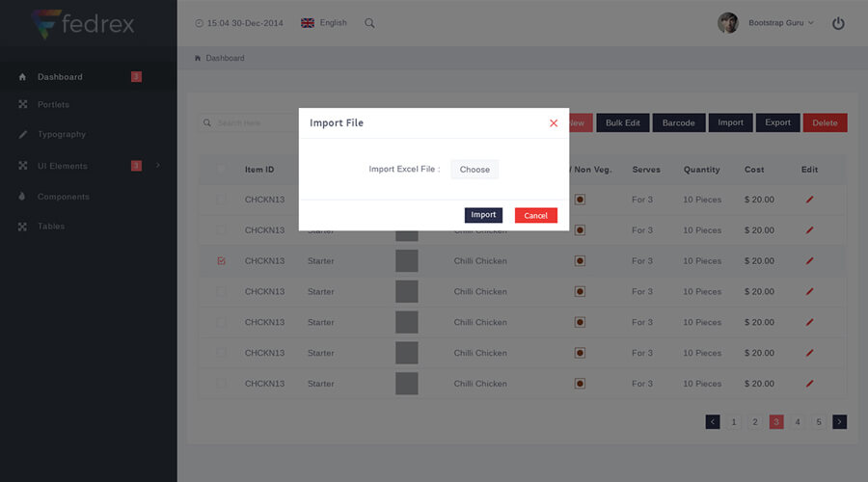
Task: Open the search magnifier icon in header
Action: 369,23
